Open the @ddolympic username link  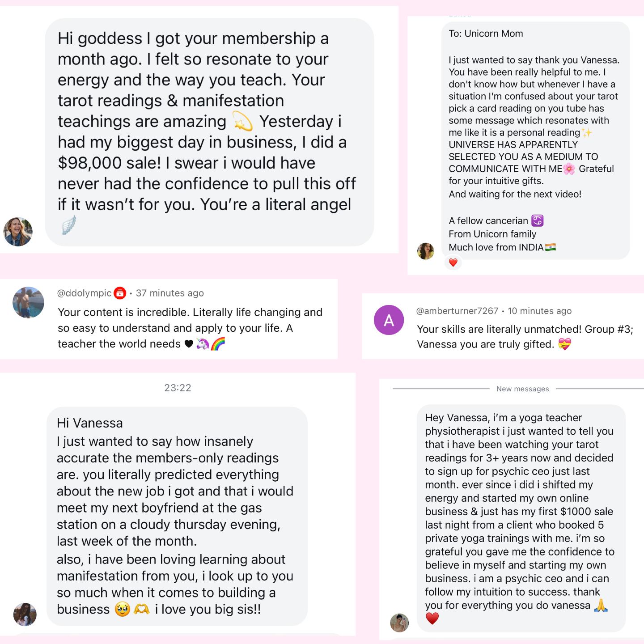(x=84, y=293)
